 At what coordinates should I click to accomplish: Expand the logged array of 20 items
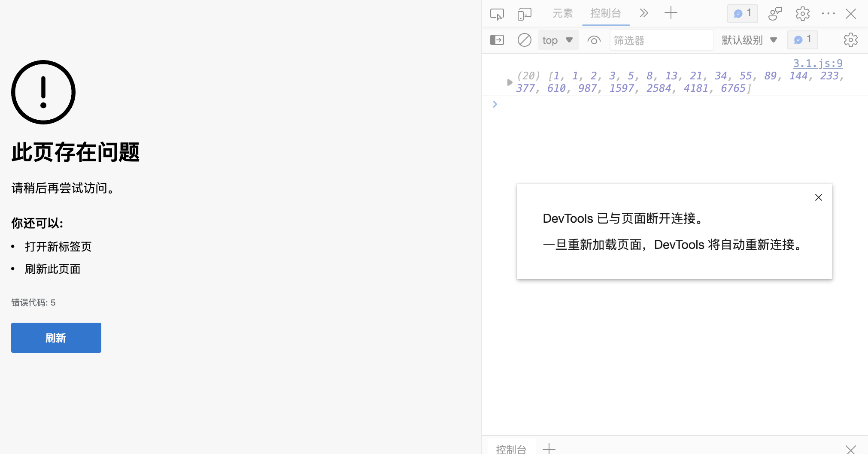(x=510, y=82)
